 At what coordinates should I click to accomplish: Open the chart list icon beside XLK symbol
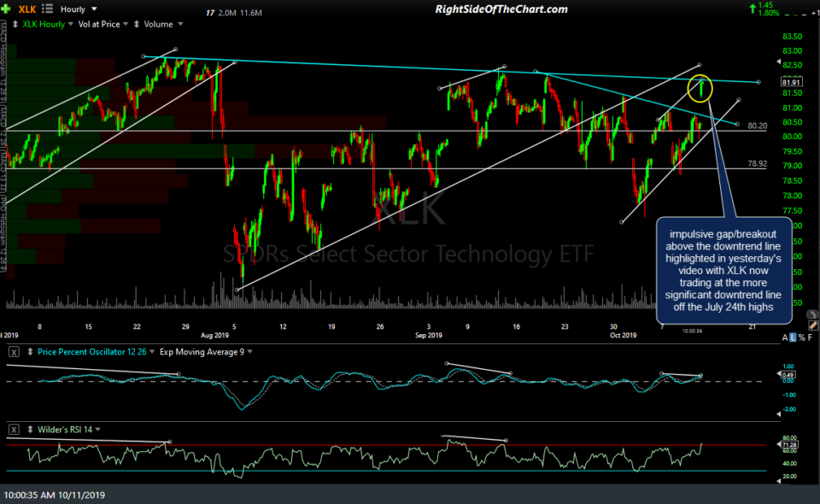[49, 9]
